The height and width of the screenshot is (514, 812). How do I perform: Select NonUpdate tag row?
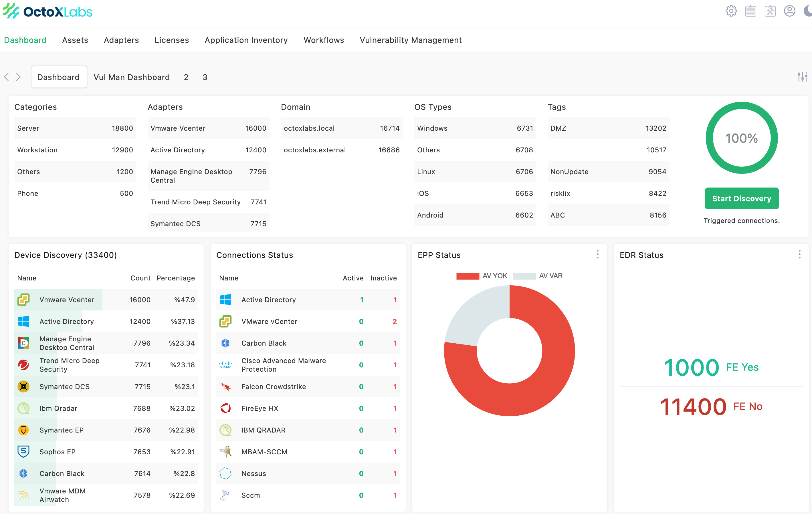click(608, 172)
